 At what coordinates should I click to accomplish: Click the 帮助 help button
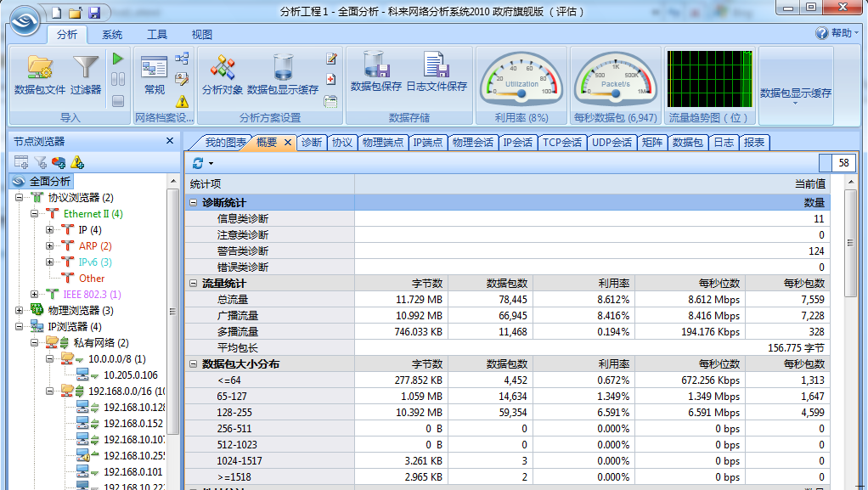(x=834, y=33)
